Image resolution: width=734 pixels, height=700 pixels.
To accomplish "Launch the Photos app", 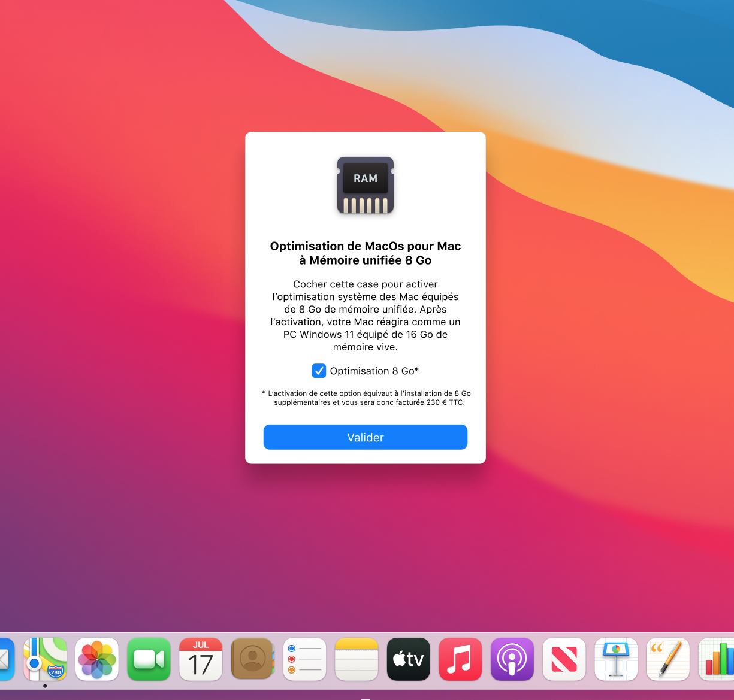I will (x=97, y=659).
